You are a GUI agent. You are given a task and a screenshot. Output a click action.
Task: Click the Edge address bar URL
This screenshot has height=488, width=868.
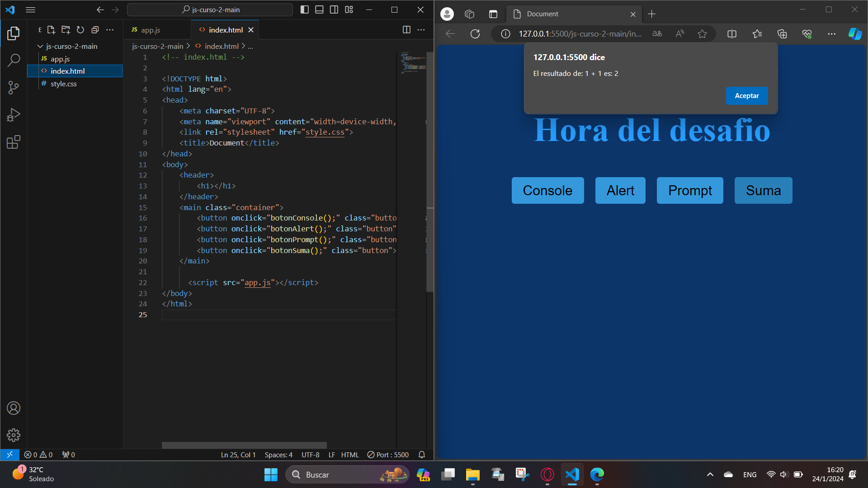(580, 34)
